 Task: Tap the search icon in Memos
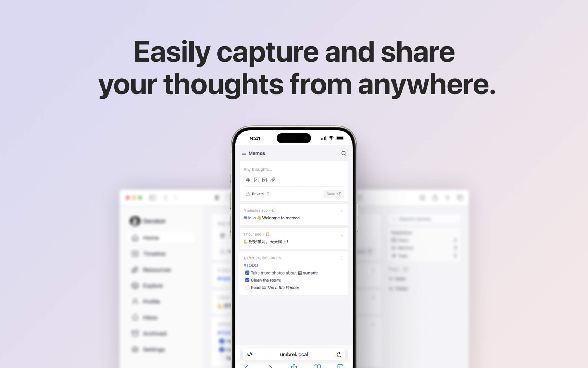[x=344, y=153]
